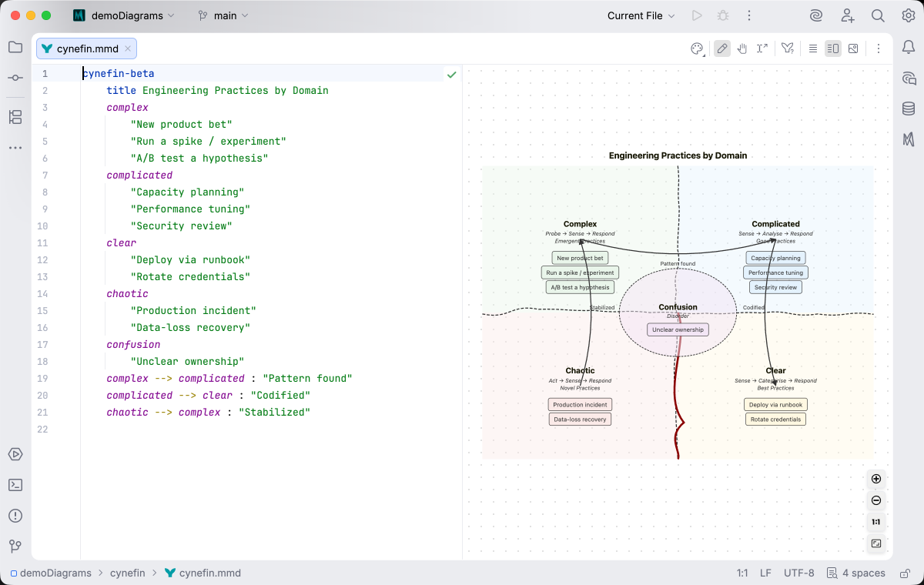The width and height of the screenshot is (924, 585).
Task: Change LF line separator
Action: (765, 573)
